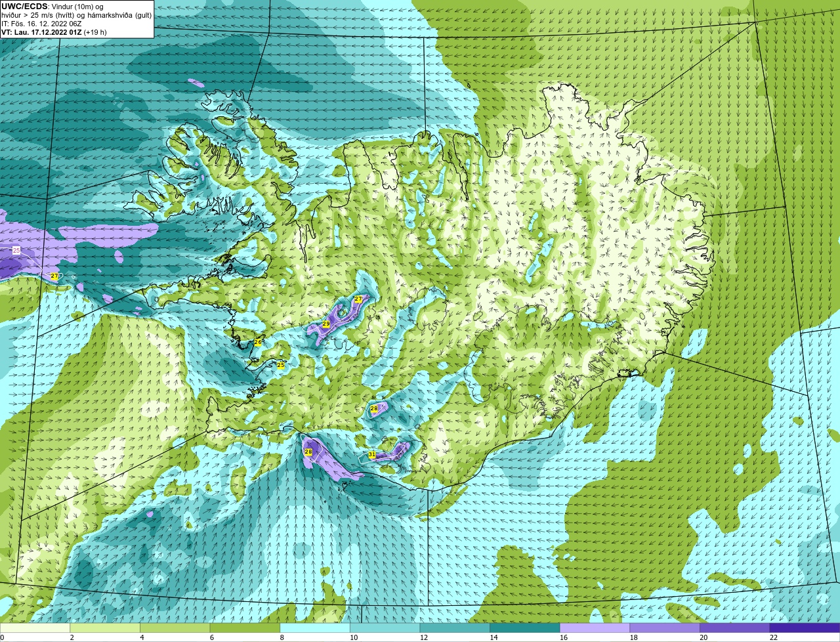The height and width of the screenshot is (642, 840).
Task: Click the yellow 26 maximum gust label
Action: (258, 342)
